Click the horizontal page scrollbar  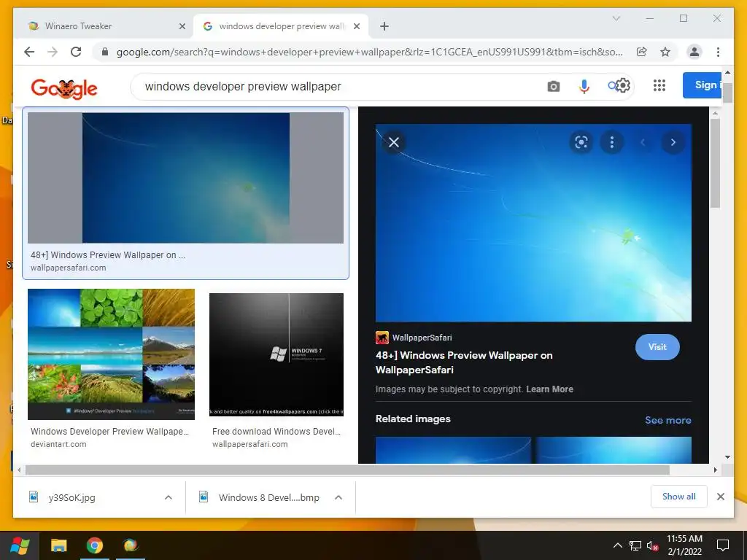click(347, 470)
